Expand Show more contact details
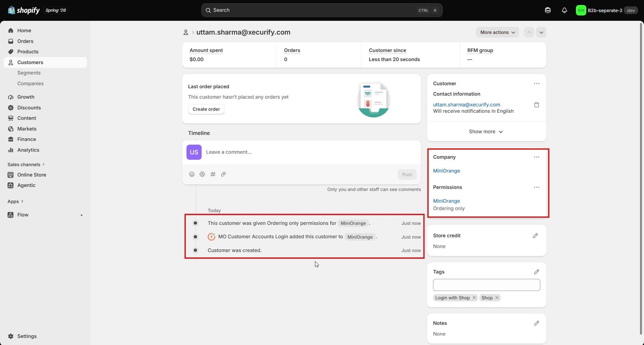Viewport: 644px width, 345px height. click(x=486, y=132)
